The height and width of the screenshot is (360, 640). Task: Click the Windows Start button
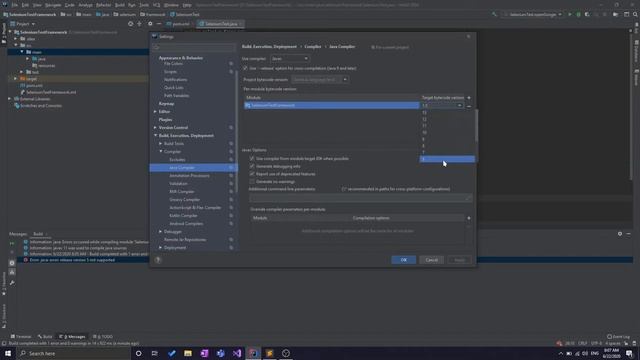[8, 353]
